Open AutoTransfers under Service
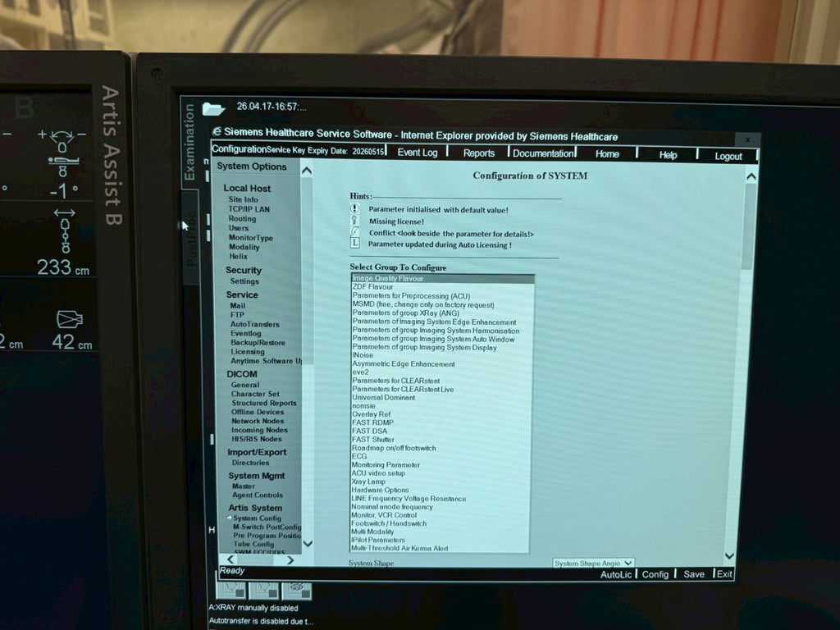This screenshot has height=630, width=840. 255,324
